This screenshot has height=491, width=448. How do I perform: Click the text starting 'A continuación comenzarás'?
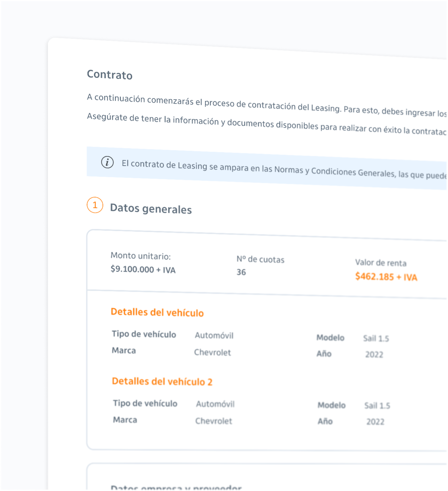point(267,105)
